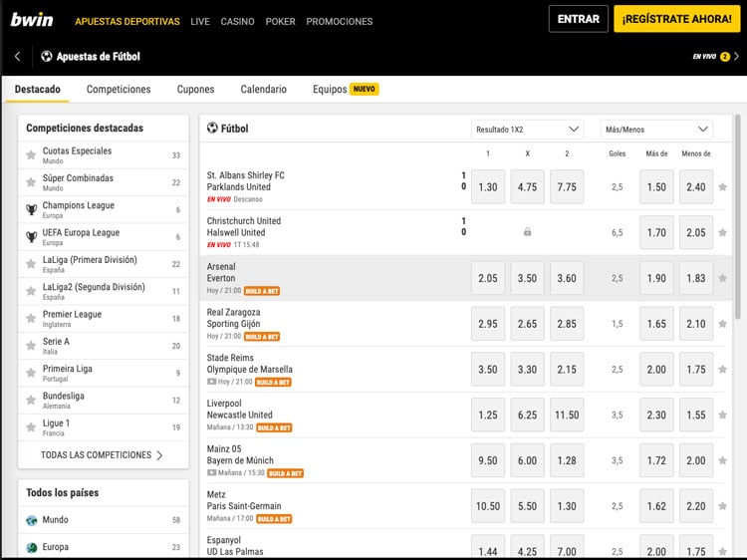Click Build A Bet badge for Liverpool match
The image size is (747, 560).
[x=274, y=427]
